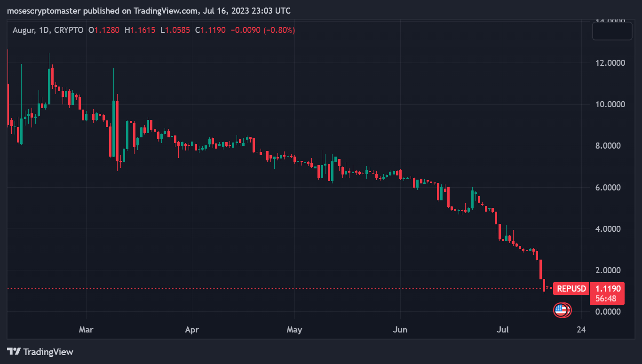
Task: Click the 10.0000 price axis label
Action: [x=610, y=104]
